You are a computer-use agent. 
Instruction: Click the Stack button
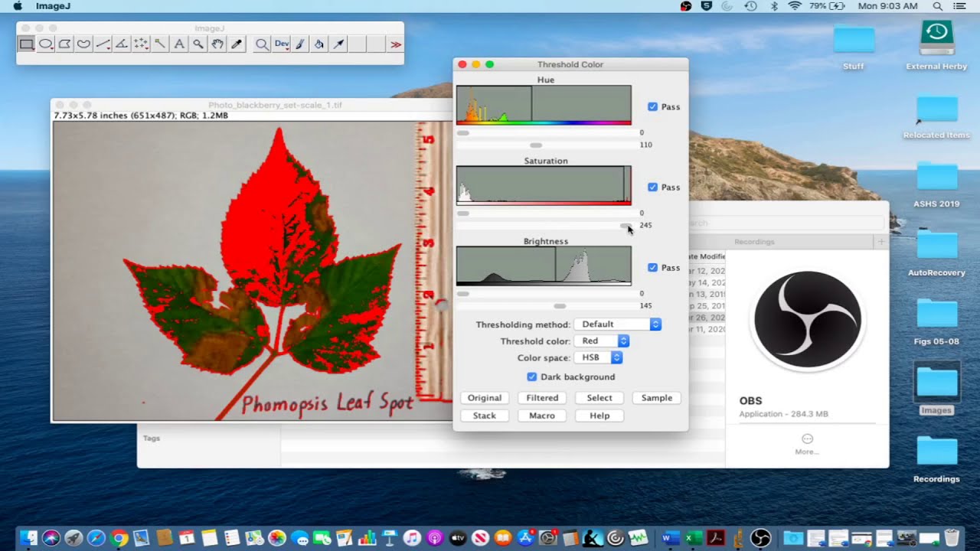[485, 416]
